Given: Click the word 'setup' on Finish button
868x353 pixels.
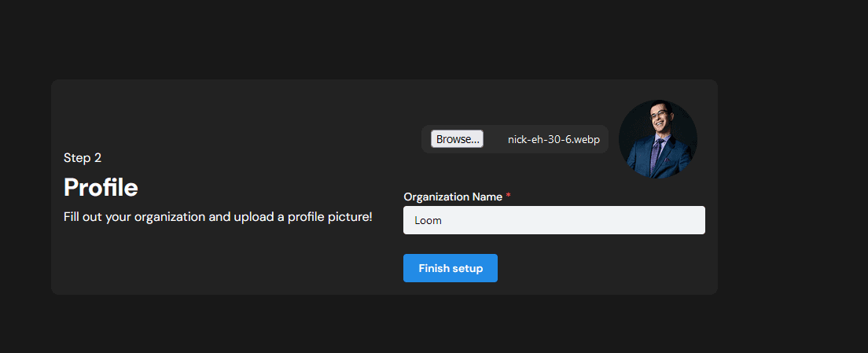Looking at the screenshot, I should [x=467, y=268].
